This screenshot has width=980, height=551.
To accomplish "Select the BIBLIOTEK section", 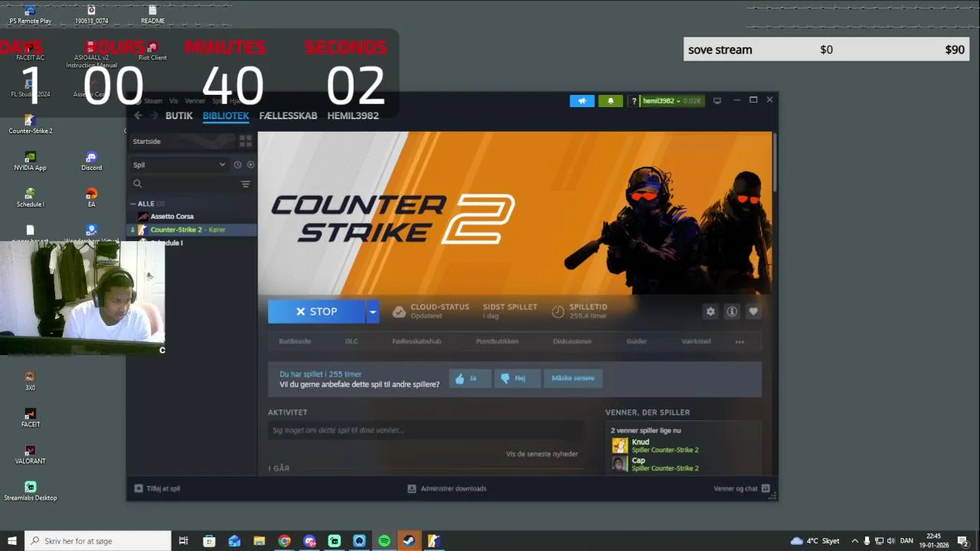I will click(226, 116).
